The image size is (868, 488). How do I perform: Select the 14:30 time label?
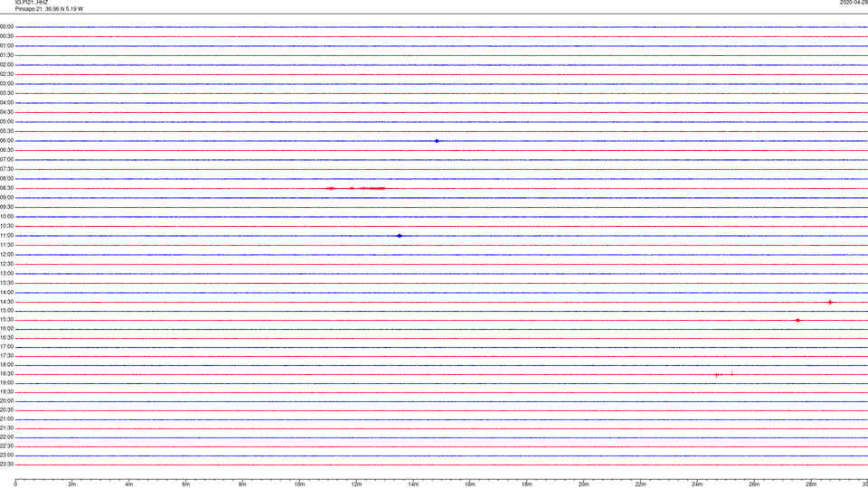(x=6, y=302)
